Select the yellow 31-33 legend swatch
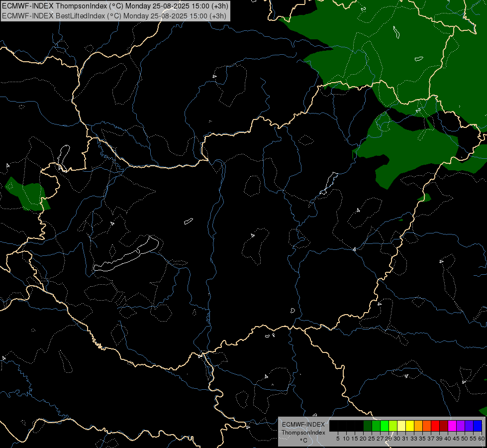The image size is (487, 448). click(410, 426)
